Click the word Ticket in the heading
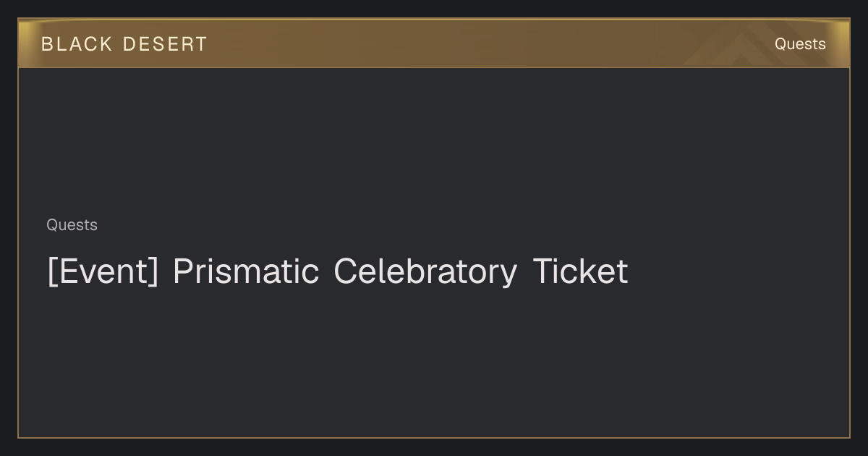Screen dimensions: 868x456 [x=580, y=272]
